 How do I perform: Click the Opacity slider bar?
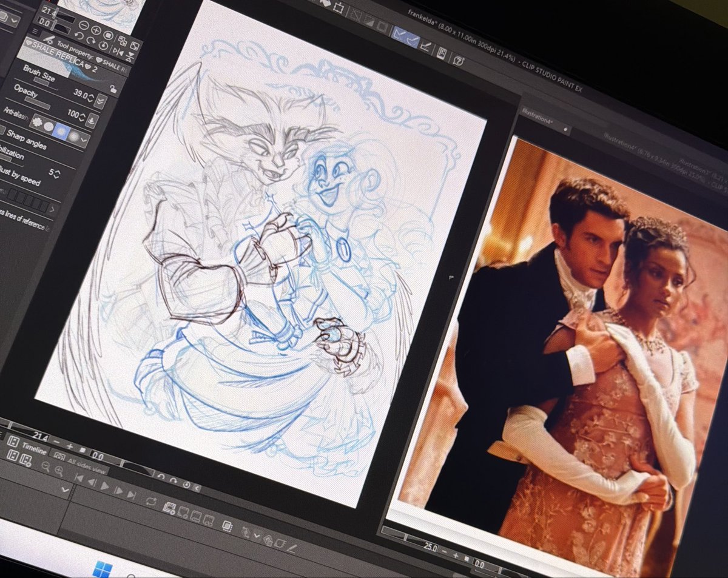pyautogui.click(x=37, y=103)
